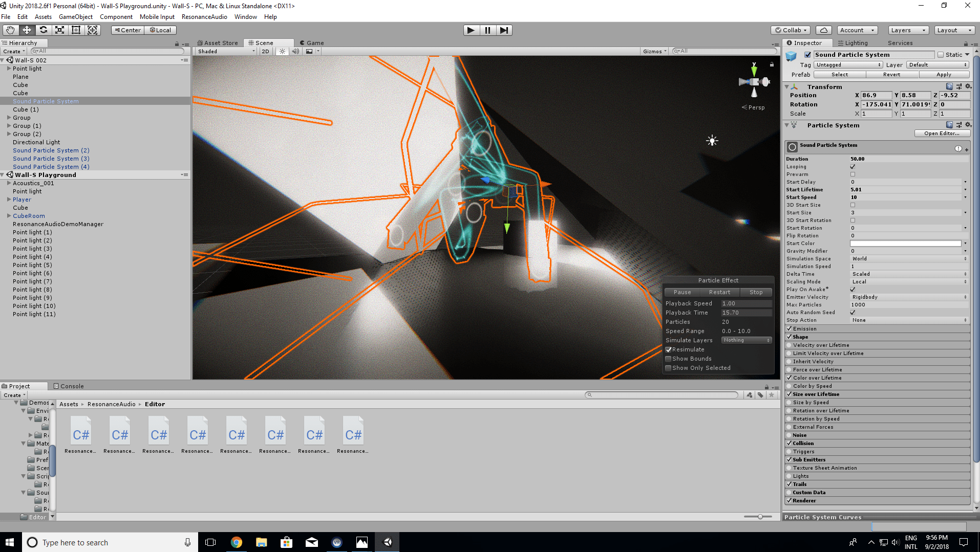Open Cloud services icon button
The image size is (980, 552).
click(823, 30)
